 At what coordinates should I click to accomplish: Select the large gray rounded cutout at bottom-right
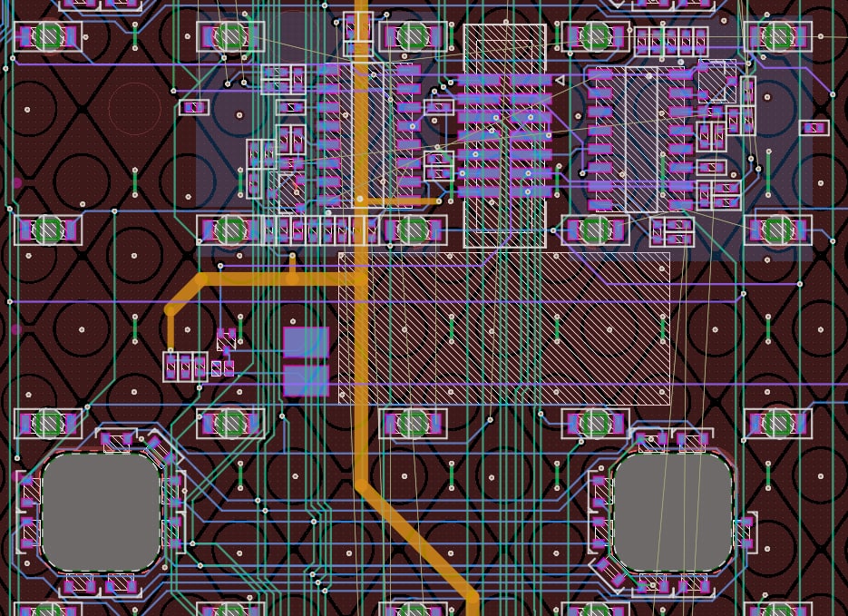click(x=673, y=513)
